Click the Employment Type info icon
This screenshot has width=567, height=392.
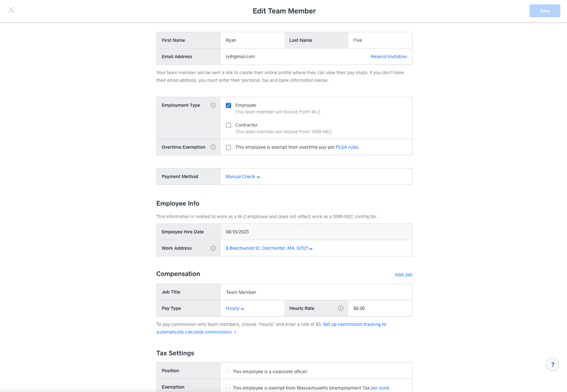pos(213,106)
